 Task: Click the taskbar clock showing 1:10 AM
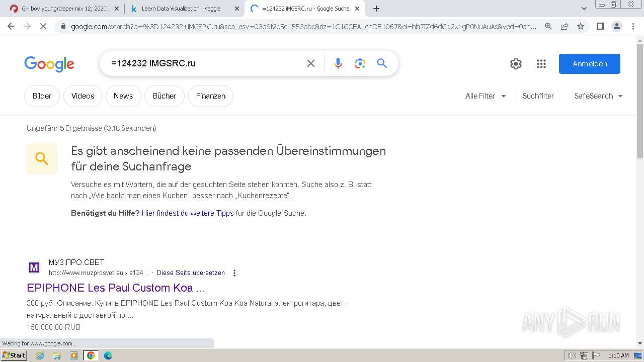(618, 355)
